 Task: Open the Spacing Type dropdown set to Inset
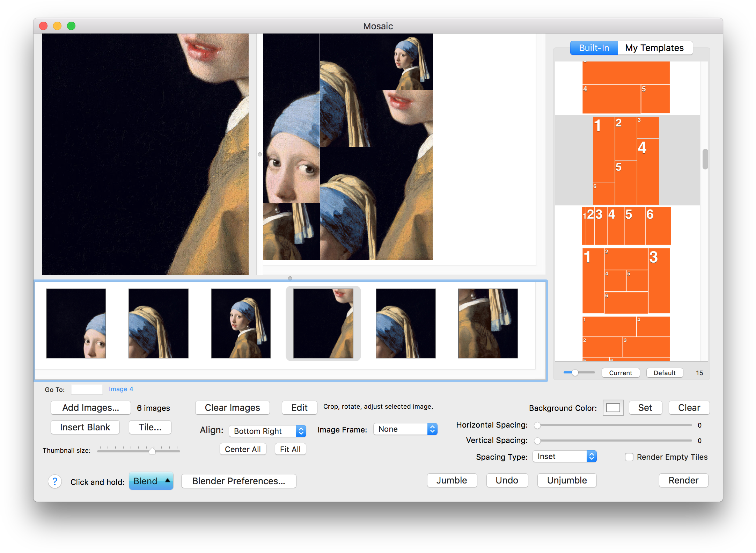tap(565, 456)
